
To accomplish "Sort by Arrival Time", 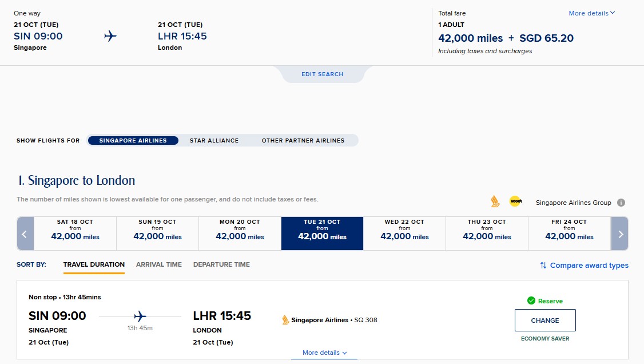I will point(159,264).
